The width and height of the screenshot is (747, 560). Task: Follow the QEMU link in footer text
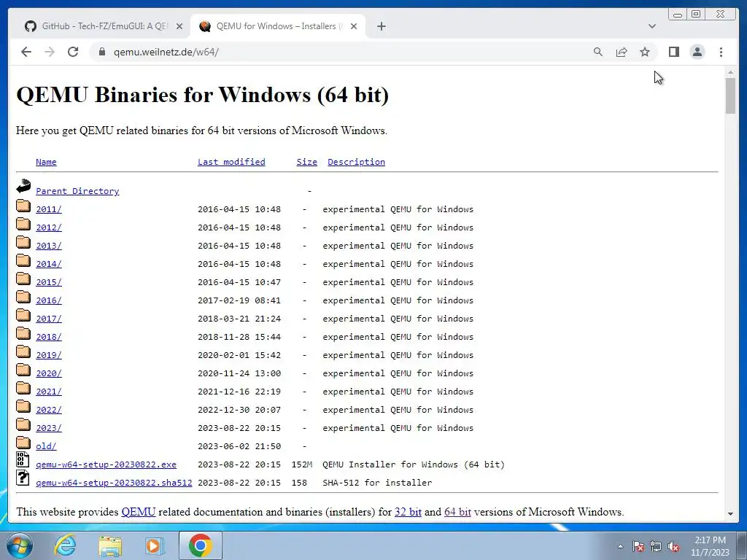point(139,512)
